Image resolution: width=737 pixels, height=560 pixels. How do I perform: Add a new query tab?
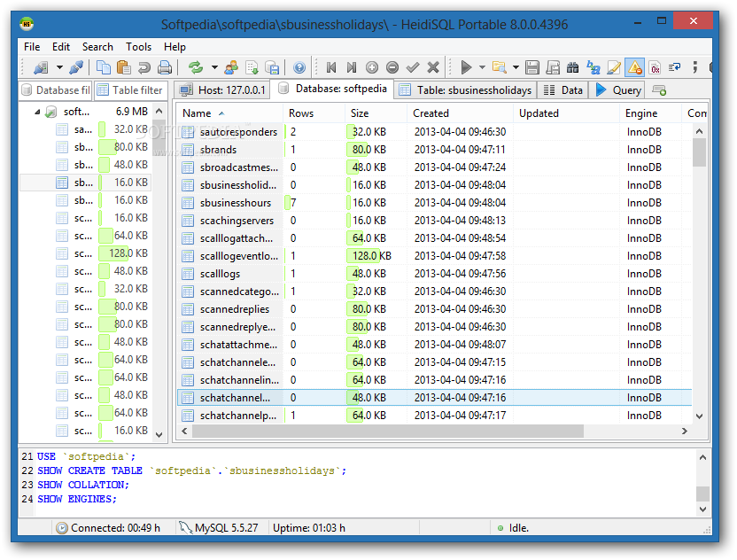click(659, 90)
